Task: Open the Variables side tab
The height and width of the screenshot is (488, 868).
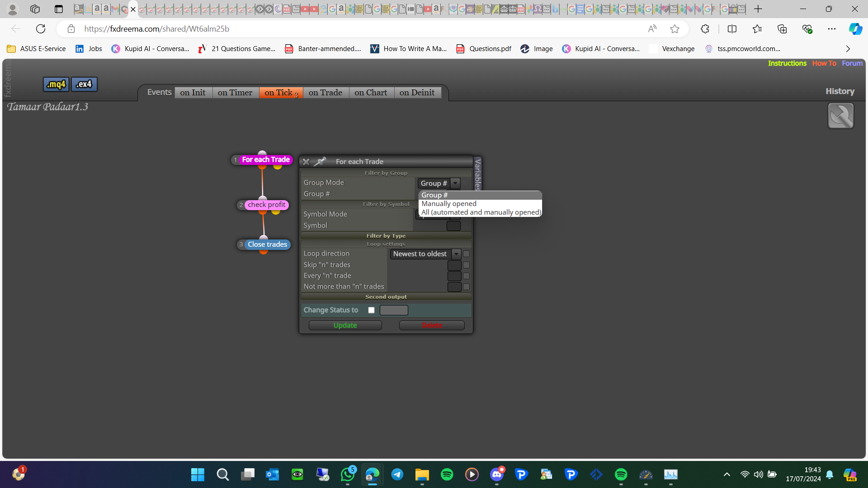Action: 477,174
